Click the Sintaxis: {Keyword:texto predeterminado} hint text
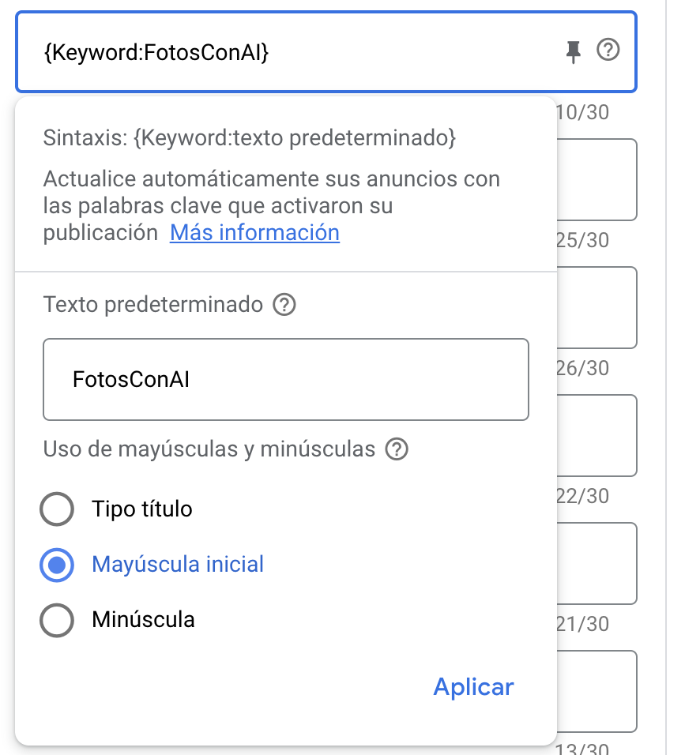Image resolution: width=700 pixels, height=755 pixels. tap(249, 137)
